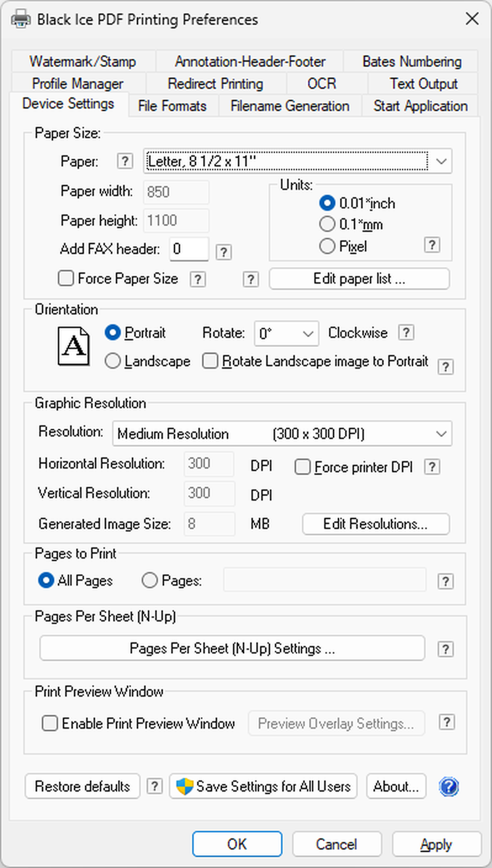492x868 pixels.
Task: Open the File Formats tab
Action: [173, 106]
